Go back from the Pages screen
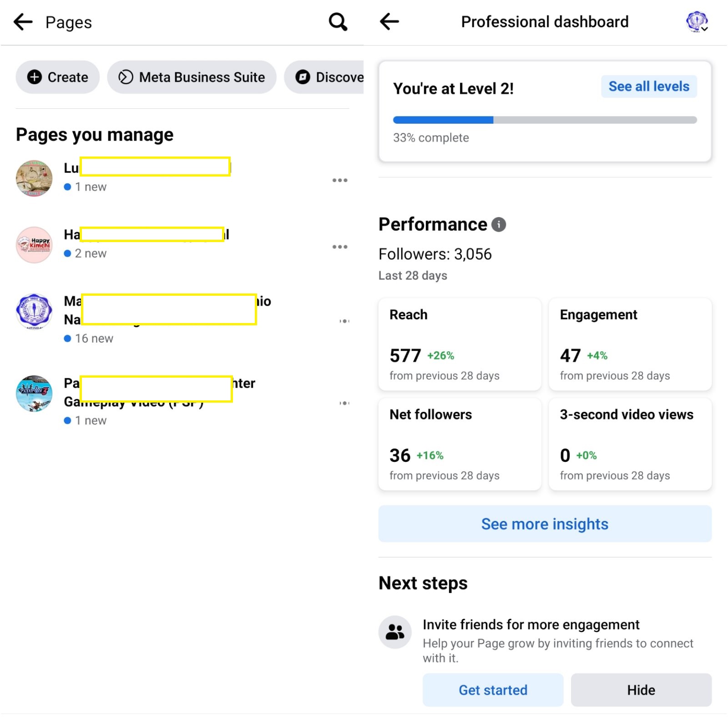Image resolution: width=728 pixels, height=728 pixels. point(23,22)
